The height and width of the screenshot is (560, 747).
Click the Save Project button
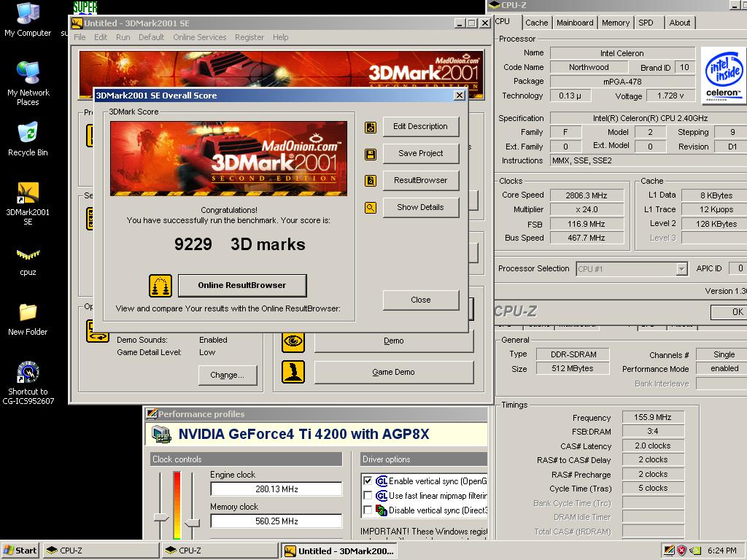pyautogui.click(x=421, y=153)
